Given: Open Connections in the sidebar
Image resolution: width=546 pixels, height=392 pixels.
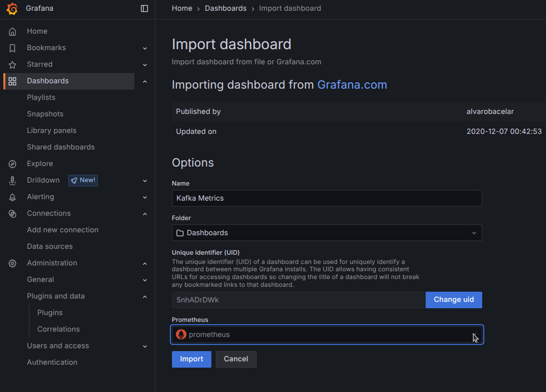Looking at the screenshot, I should 49,213.
